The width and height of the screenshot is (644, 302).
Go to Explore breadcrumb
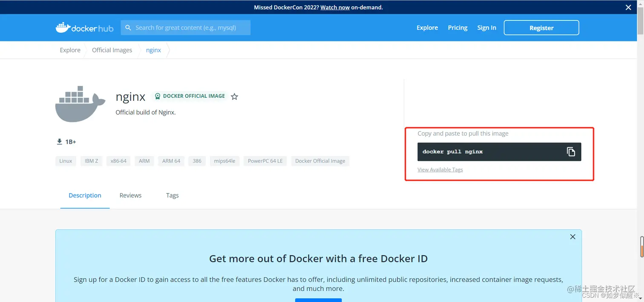tap(70, 50)
